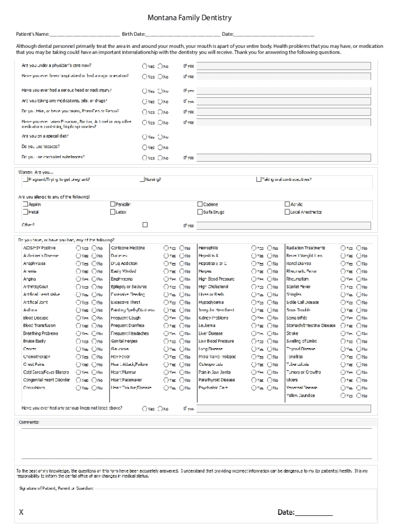Viewport: 400px width, 532px height.
Task: Click the Patient's Name field
Action: point(84,34)
